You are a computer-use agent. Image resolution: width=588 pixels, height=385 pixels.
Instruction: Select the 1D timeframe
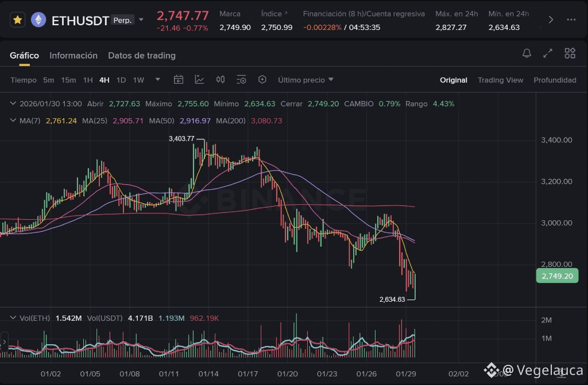pyautogui.click(x=121, y=80)
